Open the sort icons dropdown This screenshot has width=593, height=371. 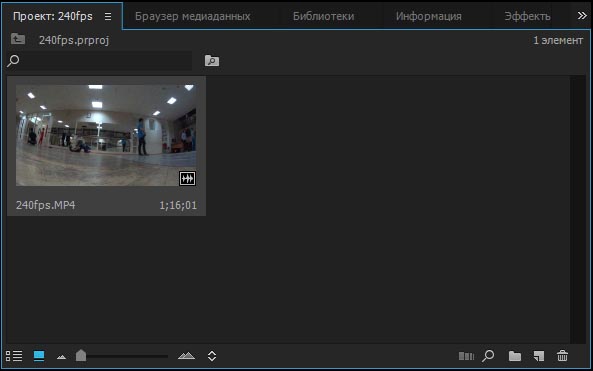(x=212, y=356)
